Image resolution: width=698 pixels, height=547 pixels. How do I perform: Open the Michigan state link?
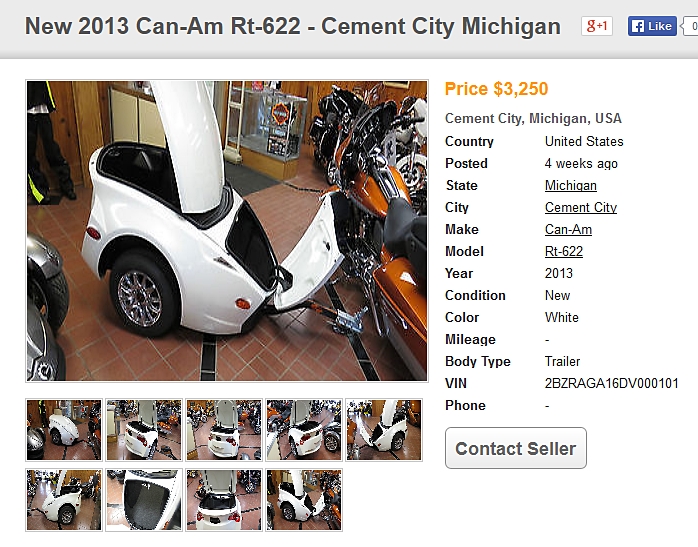[x=571, y=185]
